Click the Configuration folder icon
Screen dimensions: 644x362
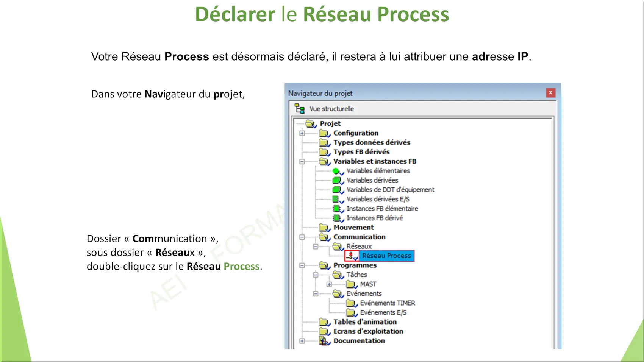tap(325, 133)
